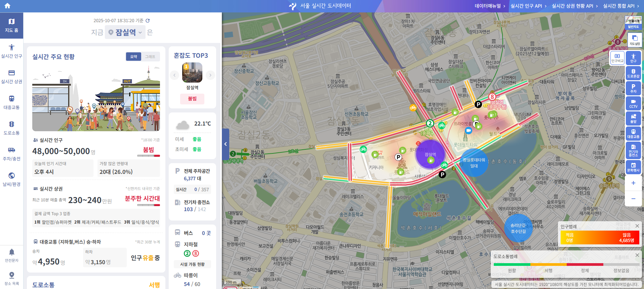Click subway line 8 badge under 지하철
Viewport: 644px width, 289px height.
click(x=196, y=253)
